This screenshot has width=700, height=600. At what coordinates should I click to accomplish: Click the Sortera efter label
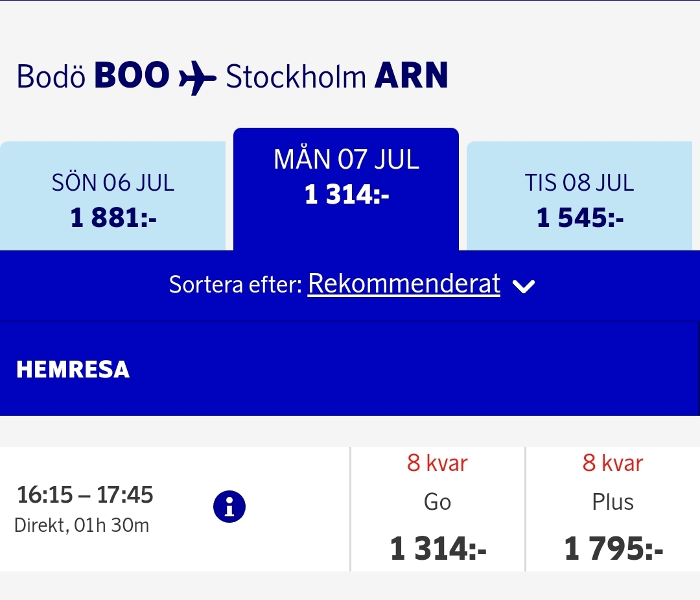pos(236,285)
